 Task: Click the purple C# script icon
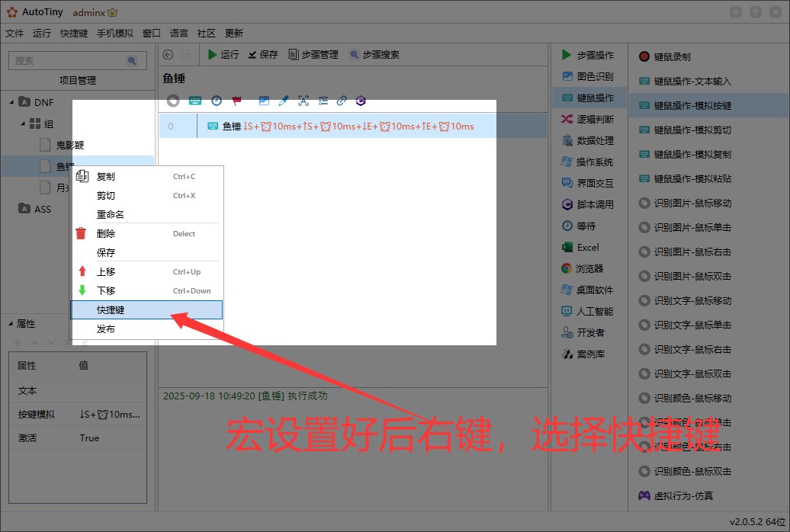[361, 101]
